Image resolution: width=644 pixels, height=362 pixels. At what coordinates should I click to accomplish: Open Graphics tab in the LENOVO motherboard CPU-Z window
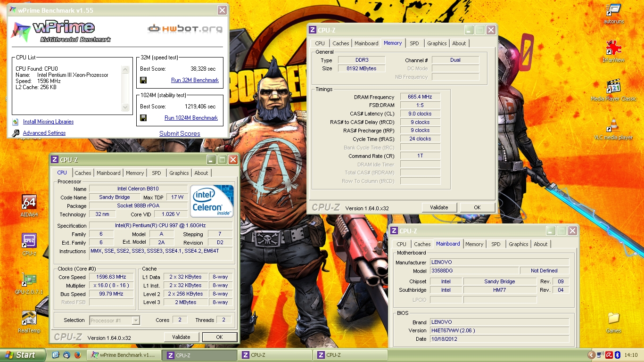click(x=519, y=244)
